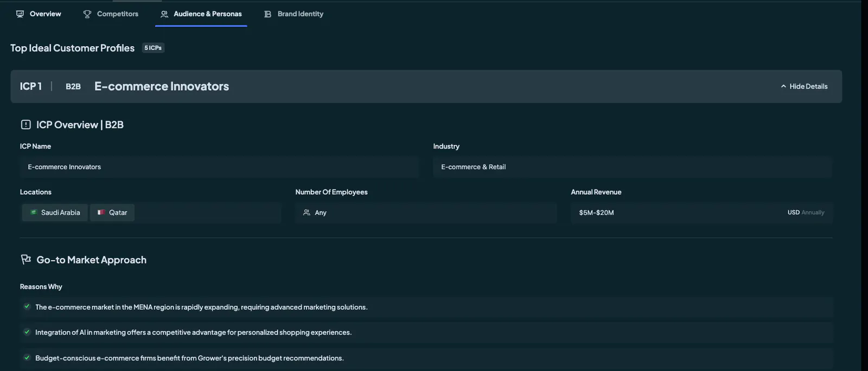868x371 pixels.
Task: Click the Qatar flag icon
Action: click(x=101, y=212)
